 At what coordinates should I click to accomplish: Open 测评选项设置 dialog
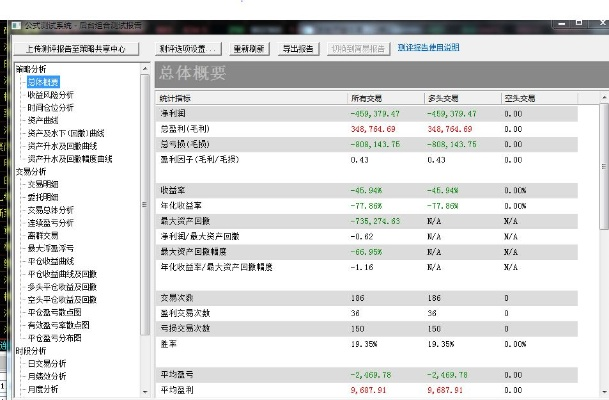(188, 48)
